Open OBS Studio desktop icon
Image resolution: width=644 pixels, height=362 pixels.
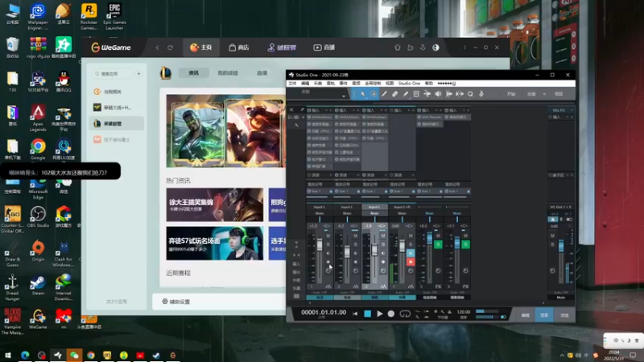tap(38, 216)
